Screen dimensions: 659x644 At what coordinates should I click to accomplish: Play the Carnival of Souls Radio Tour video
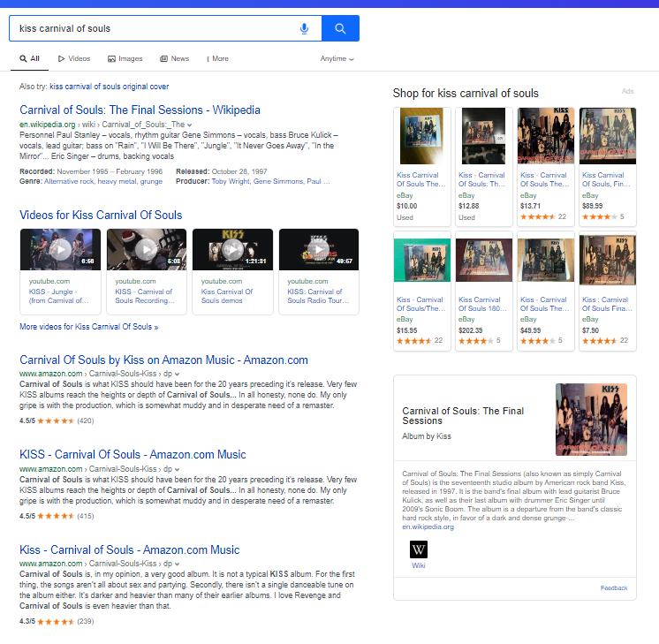click(319, 250)
